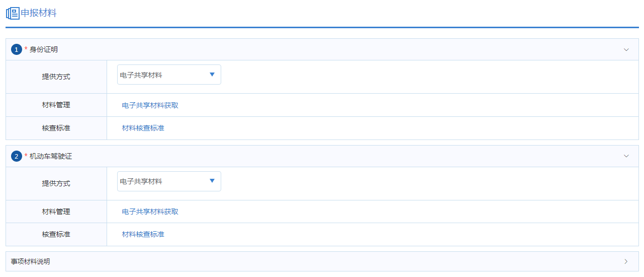The image size is (644, 277).
Task: Click the 申报材料 heading text
Action: point(39,13)
